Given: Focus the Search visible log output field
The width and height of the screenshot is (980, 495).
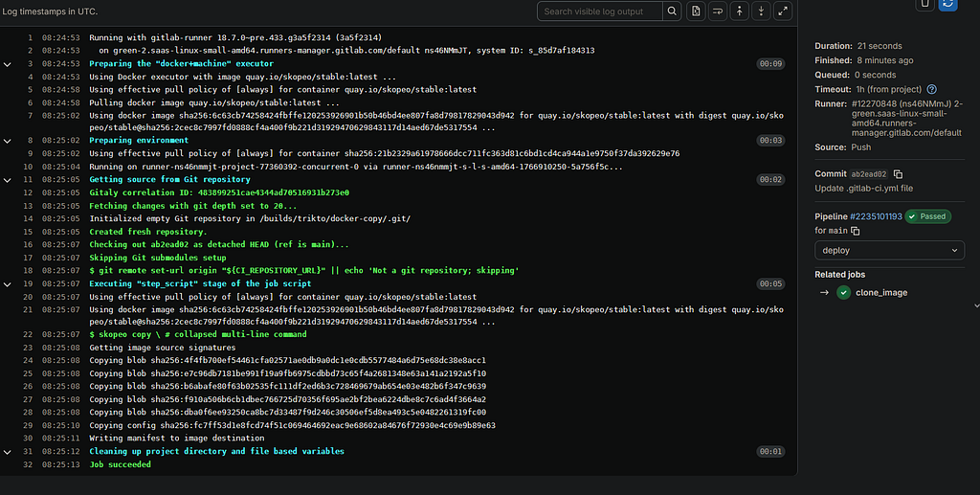Looking at the screenshot, I should pyautogui.click(x=599, y=11).
